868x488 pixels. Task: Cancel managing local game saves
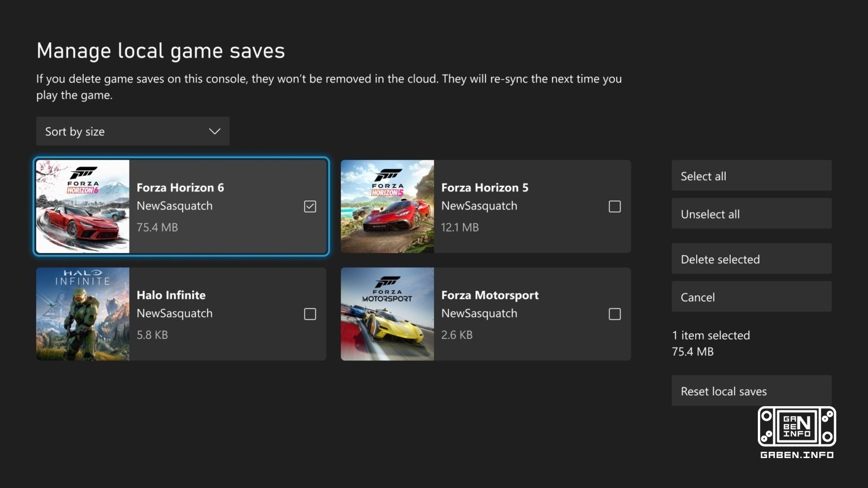click(x=752, y=297)
